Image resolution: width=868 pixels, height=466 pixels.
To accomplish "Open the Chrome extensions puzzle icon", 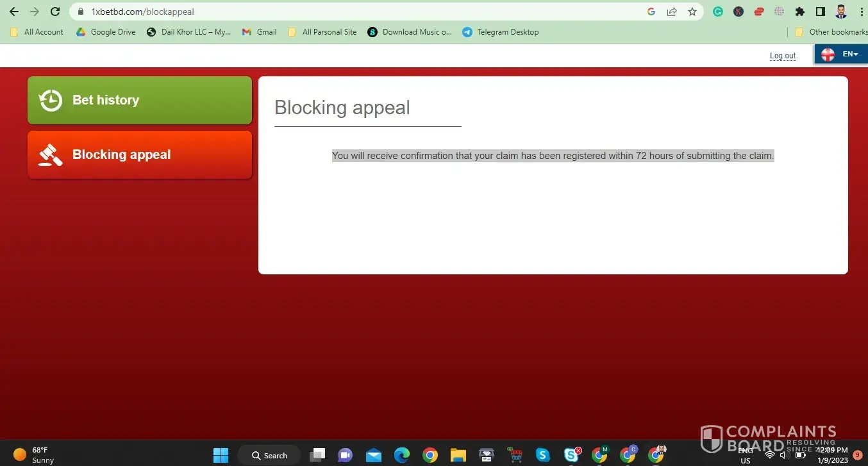I will tap(799, 12).
